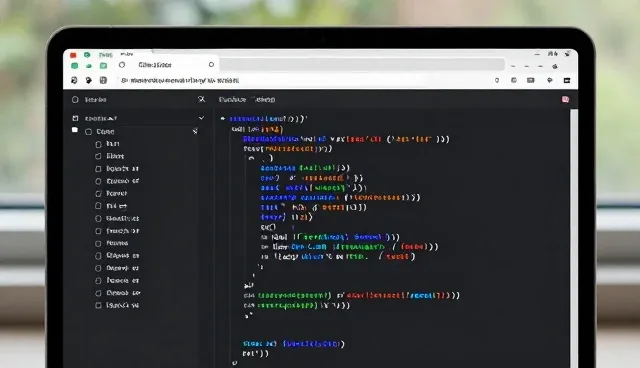Tick the topmost checkbox in the sidebar file list
640x368 pixels.
click(x=98, y=144)
